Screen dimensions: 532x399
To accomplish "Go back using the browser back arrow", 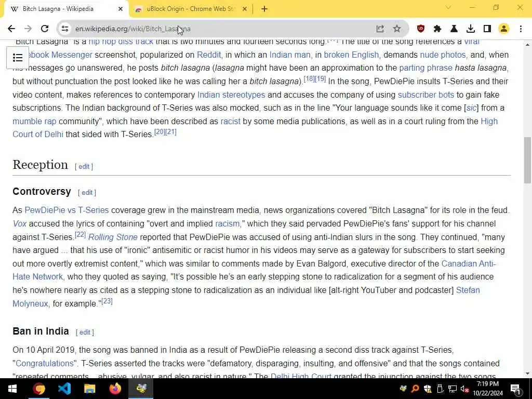I will coord(11,29).
